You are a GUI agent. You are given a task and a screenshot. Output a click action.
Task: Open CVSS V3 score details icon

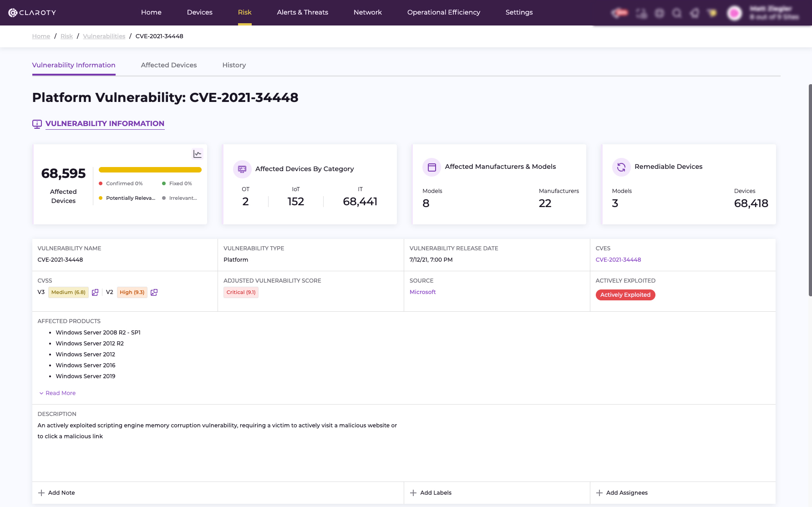tap(95, 292)
